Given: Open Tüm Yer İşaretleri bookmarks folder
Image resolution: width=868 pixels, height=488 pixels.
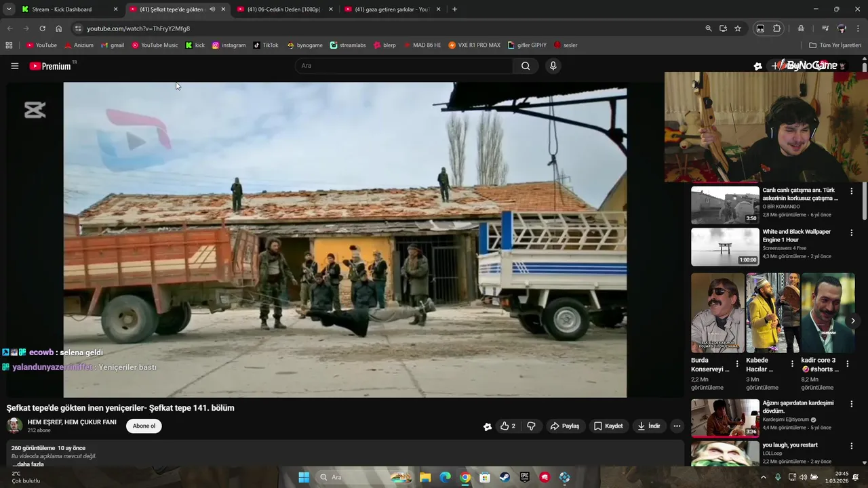Looking at the screenshot, I should (835, 45).
